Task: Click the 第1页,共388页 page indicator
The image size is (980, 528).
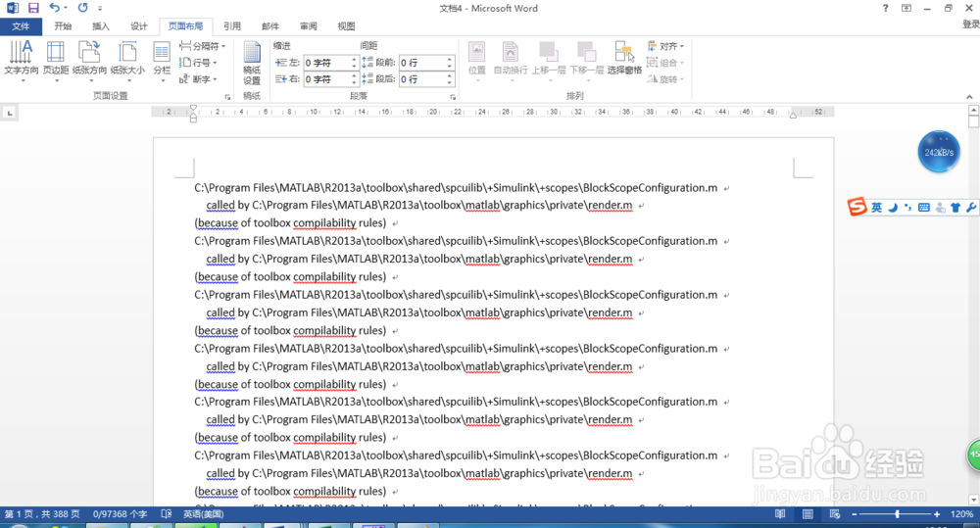Action: tap(42, 513)
